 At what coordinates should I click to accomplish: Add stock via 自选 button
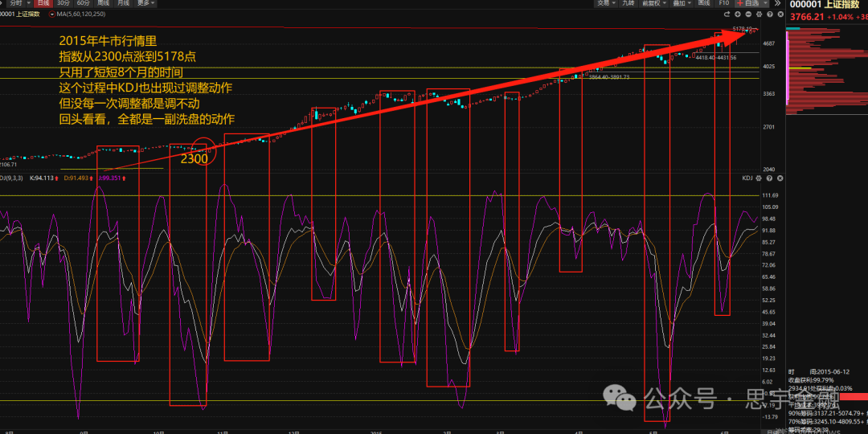pos(751,3)
